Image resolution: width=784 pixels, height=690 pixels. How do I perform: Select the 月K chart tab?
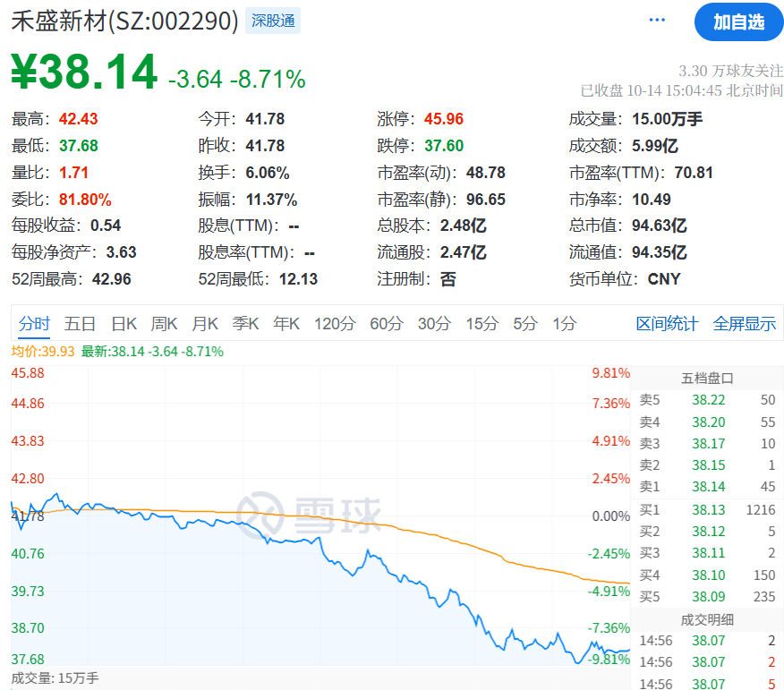point(205,324)
